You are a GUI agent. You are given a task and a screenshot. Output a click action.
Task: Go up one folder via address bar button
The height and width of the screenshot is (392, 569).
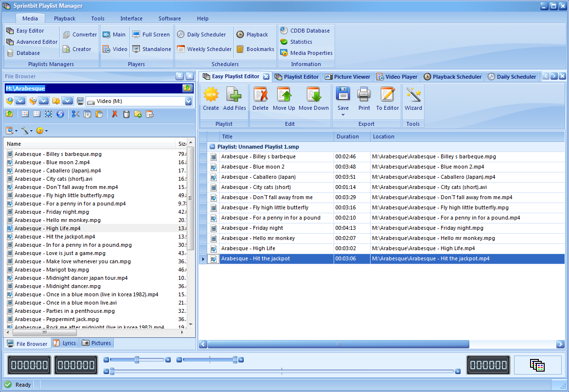[x=187, y=88]
